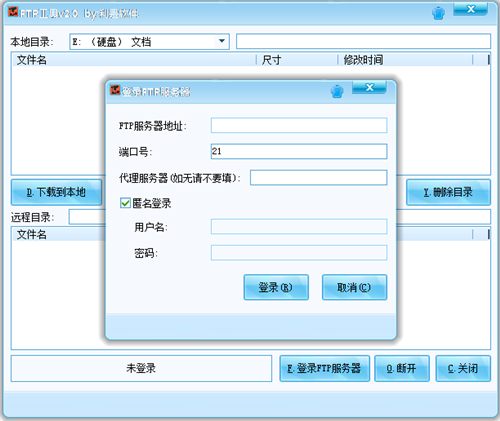Uncheck the anonymous login checkbox
Screen dimensions: 500x421
click(125, 203)
